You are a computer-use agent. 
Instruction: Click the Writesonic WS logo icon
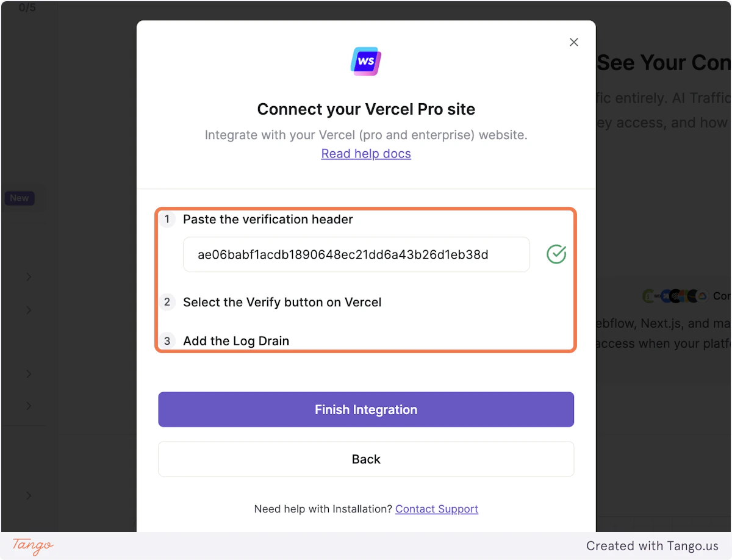pos(365,61)
